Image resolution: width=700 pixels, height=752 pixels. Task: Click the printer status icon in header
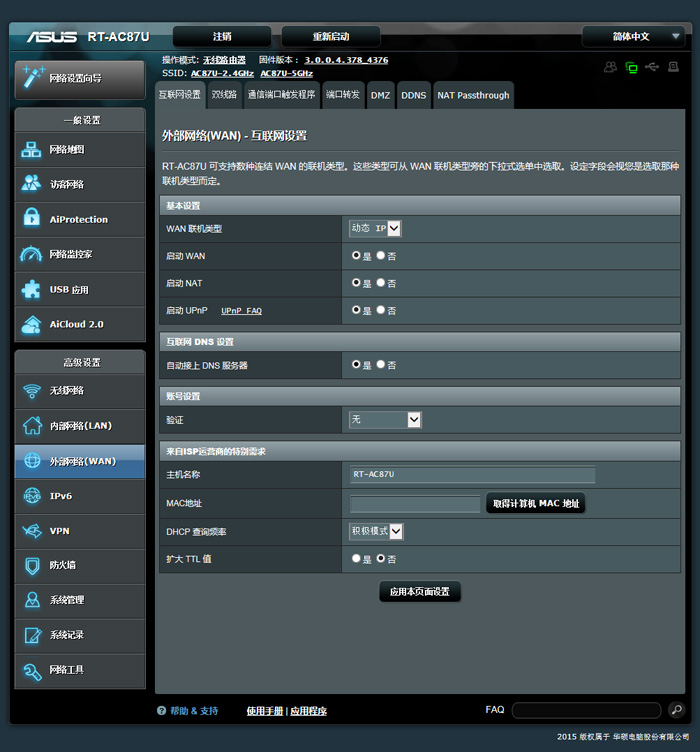click(673, 67)
